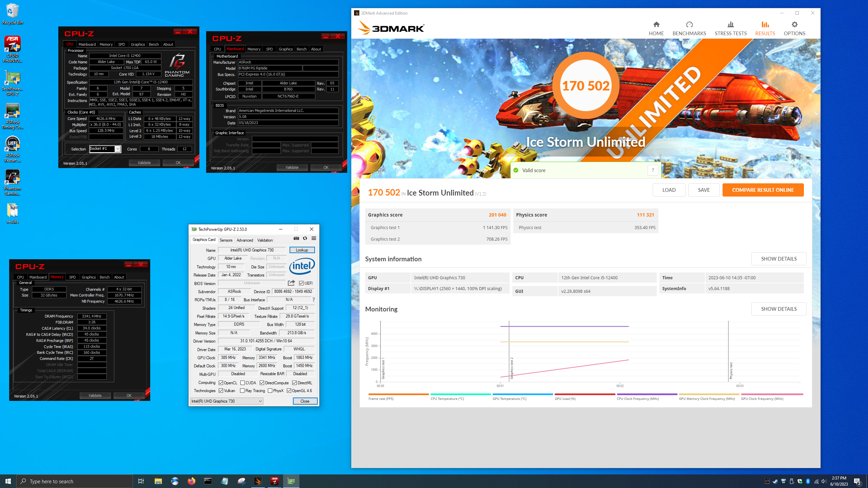The height and width of the screenshot is (488, 868).
Task: Switch to Validation tab in GPU-Z
Action: click(x=265, y=240)
